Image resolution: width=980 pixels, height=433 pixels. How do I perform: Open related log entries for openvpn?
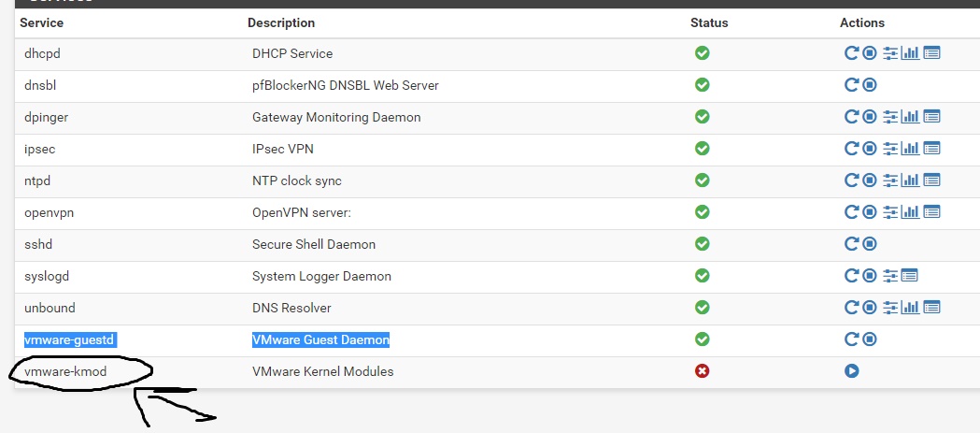point(931,212)
